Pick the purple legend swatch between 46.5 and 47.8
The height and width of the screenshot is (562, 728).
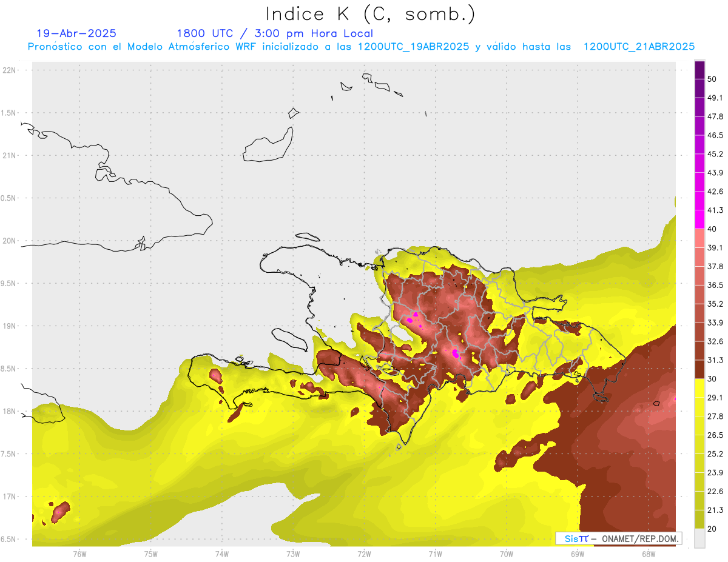pyautogui.click(x=700, y=126)
